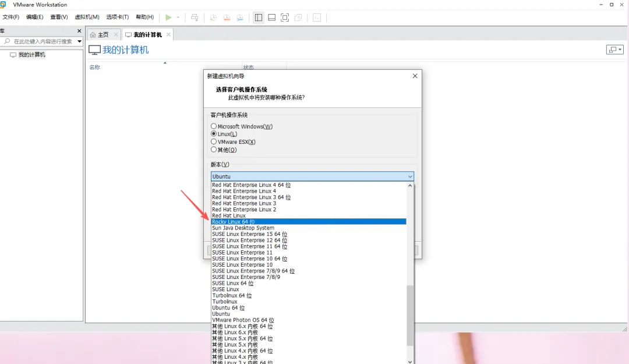Screen dimensions: 629x364
Task: Click the library search input field
Action: point(43,41)
